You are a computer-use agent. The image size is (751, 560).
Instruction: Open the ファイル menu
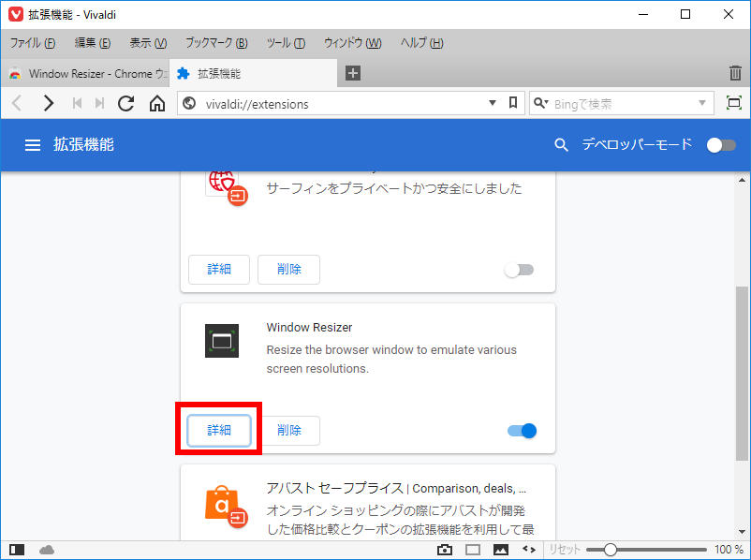click(x=33, y=43)
